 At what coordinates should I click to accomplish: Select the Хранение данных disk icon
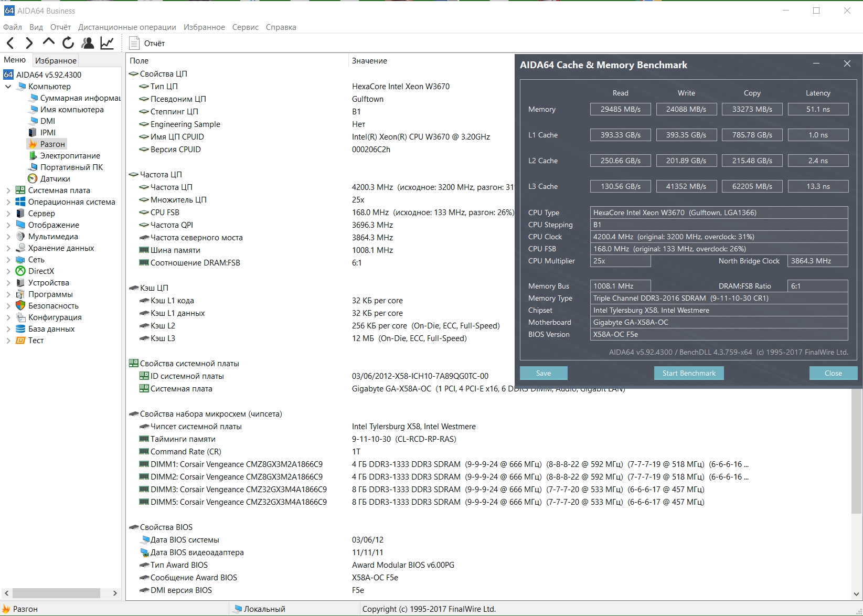[20, 248]
